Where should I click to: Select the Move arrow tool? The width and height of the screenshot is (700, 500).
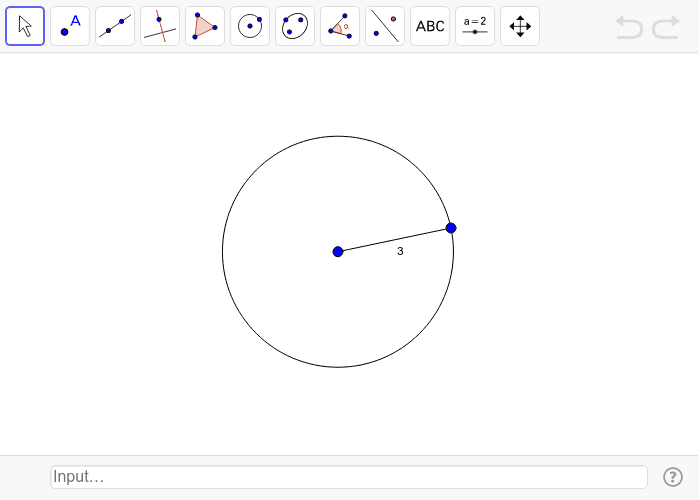(x=25, y=26)
